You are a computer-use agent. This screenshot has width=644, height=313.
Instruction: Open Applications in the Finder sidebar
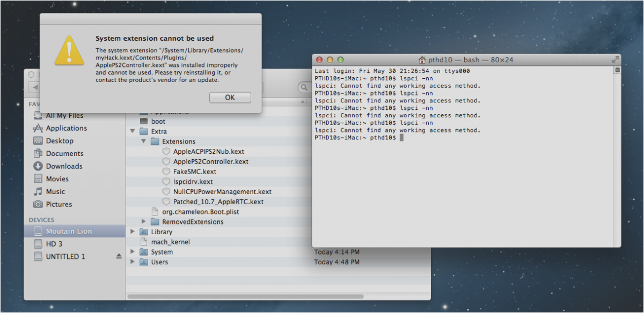66,128
